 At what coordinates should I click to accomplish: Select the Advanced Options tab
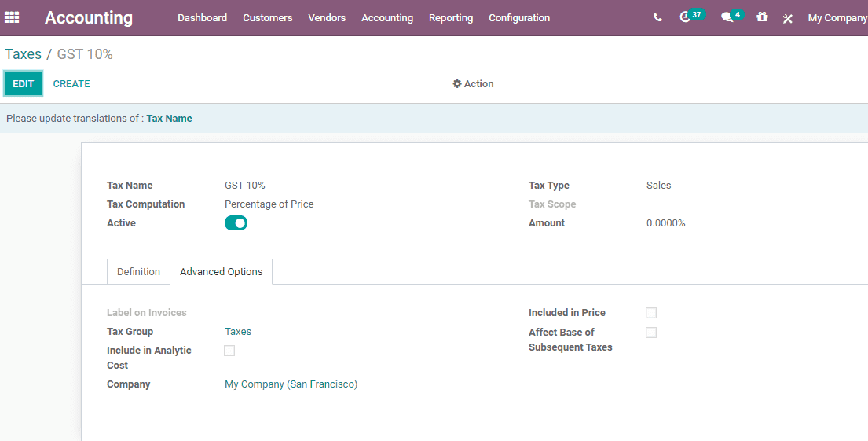pos(221,271)
